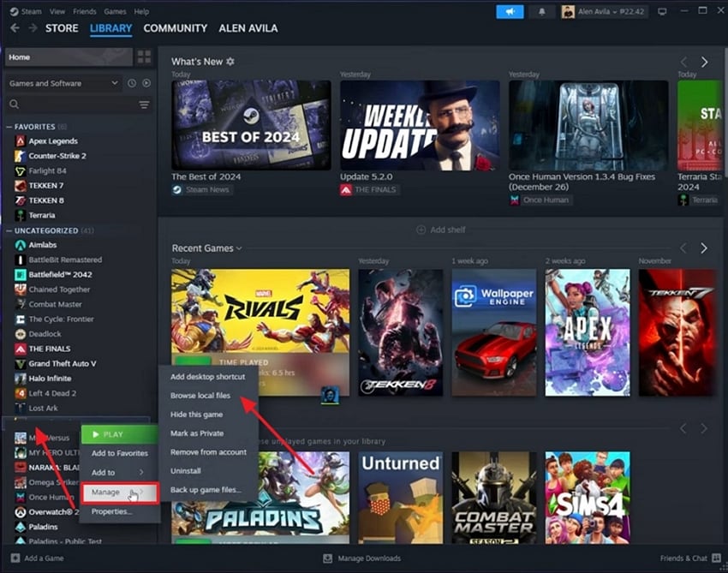Open the Help menu
This screenshot has width=728, height=573.
(141, 11)
